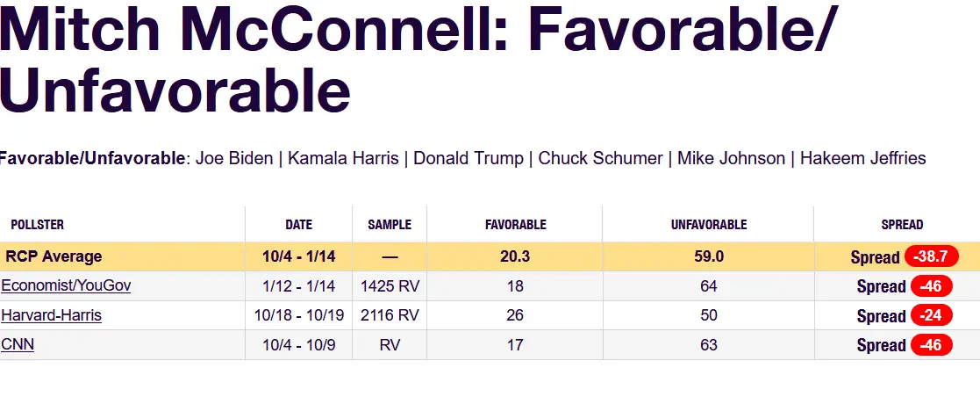View Joe Biden favorability page
The image size is (980, 404).
point(234,159)
